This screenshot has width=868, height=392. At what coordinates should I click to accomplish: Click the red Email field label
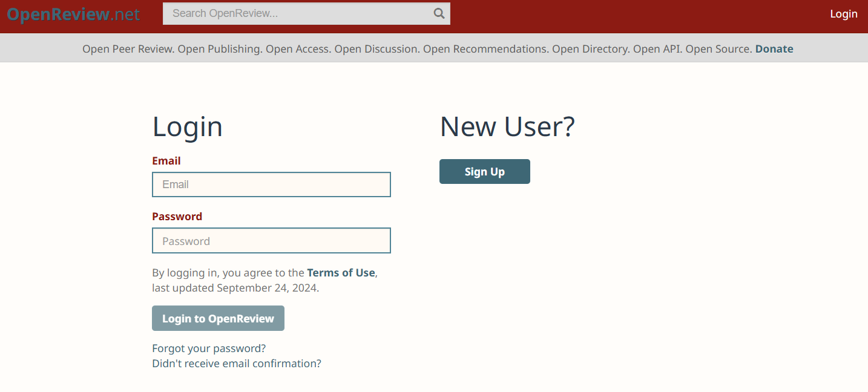(166, 161)
